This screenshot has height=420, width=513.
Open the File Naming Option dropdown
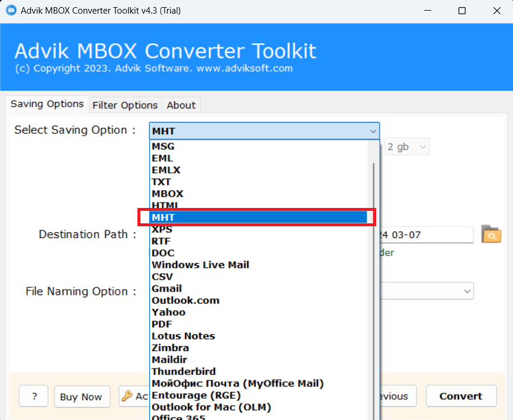(427, 291)
